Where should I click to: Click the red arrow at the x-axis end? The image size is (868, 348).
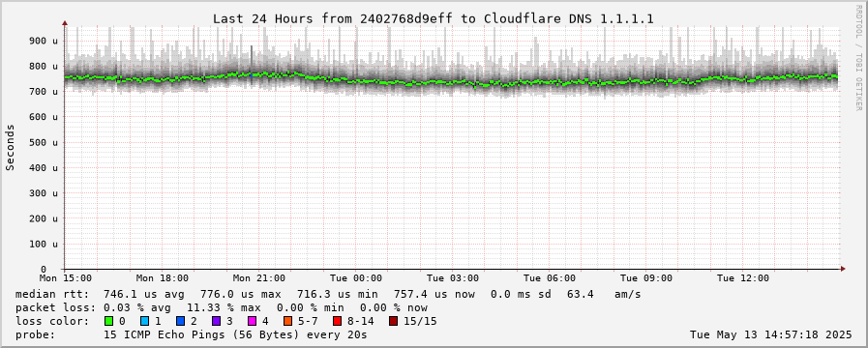click(843, 269)
